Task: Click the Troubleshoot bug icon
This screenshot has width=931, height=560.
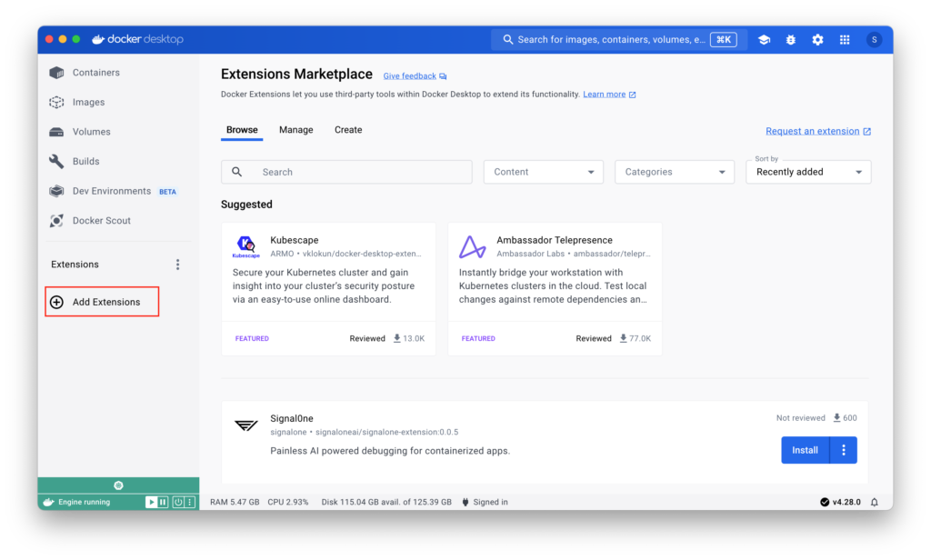Action: pos(791,40)
